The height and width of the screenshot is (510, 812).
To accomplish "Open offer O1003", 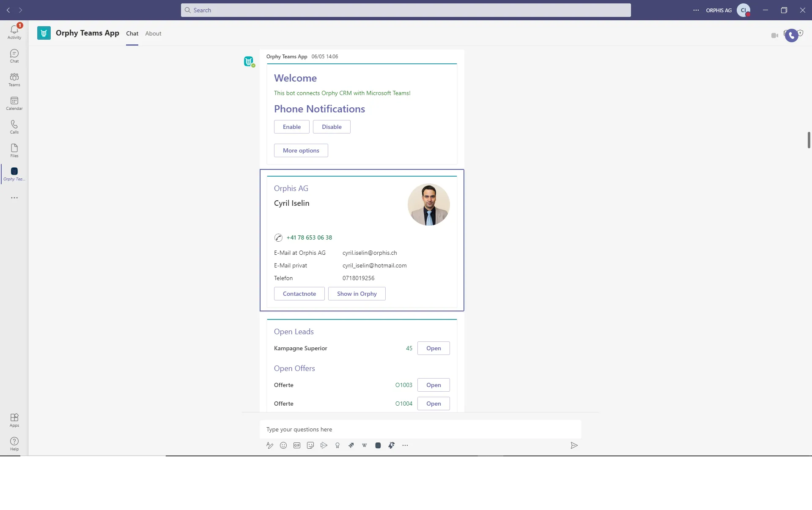I will (x=433, y=385).
